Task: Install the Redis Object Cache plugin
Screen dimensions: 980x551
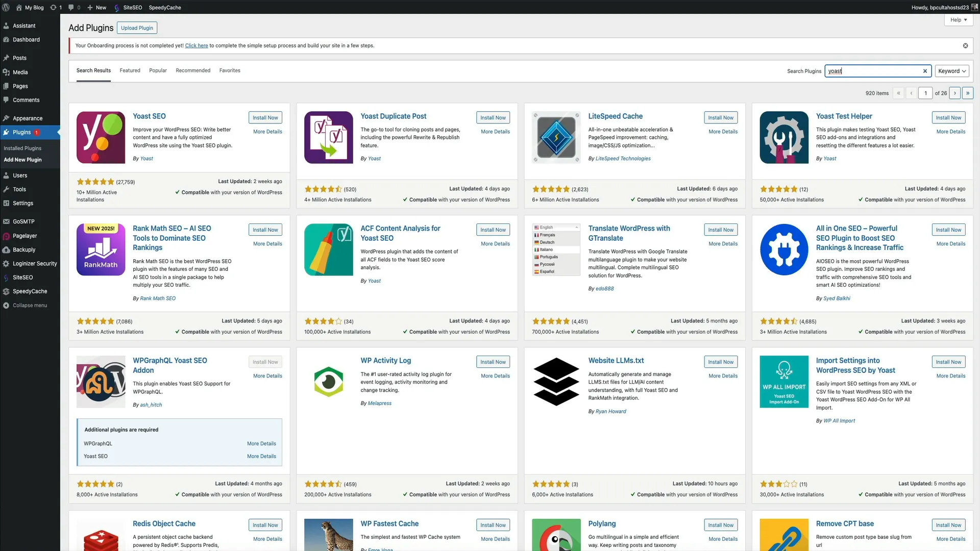Action: (265, 525)
